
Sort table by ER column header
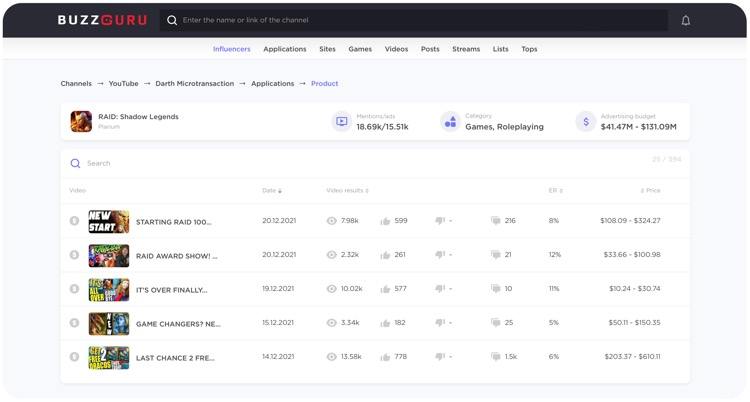555,190
